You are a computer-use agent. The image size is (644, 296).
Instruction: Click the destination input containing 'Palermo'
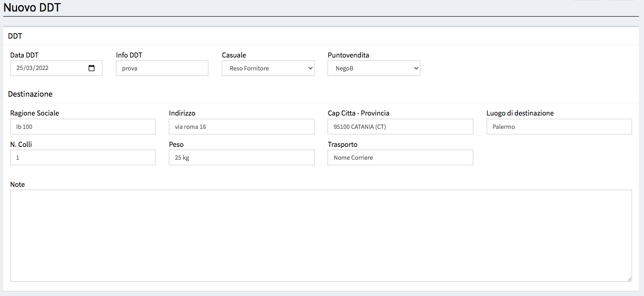559,127
